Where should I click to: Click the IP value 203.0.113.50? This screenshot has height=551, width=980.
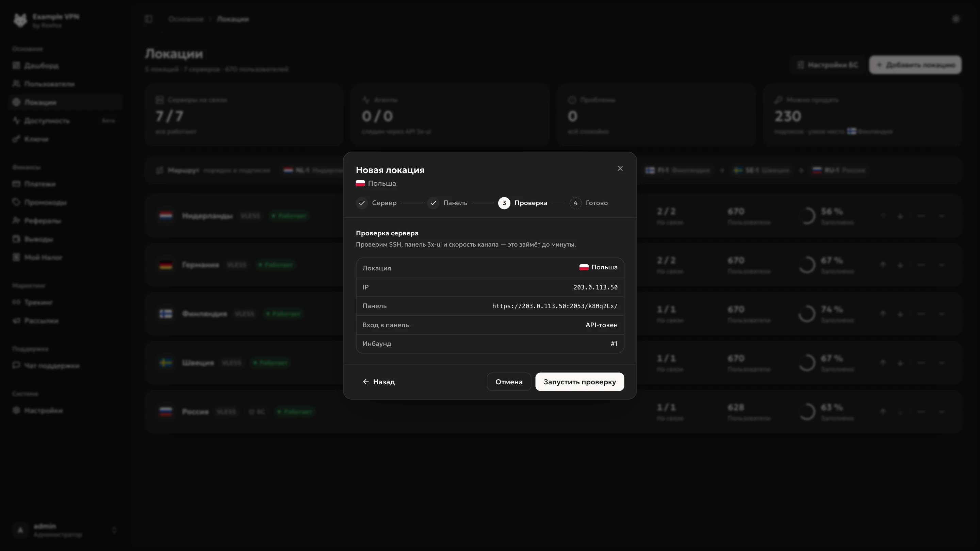click(x=595, y=287)
